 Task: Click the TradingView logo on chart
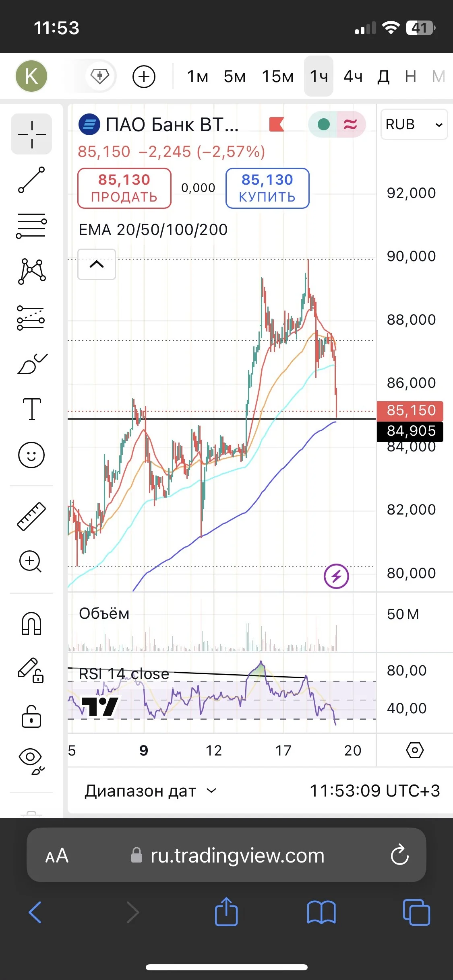99,706
